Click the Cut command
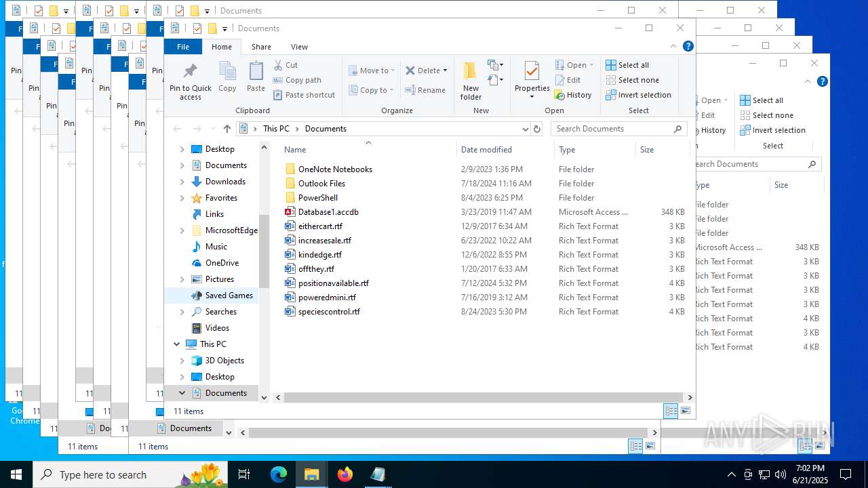 (285, 65)
